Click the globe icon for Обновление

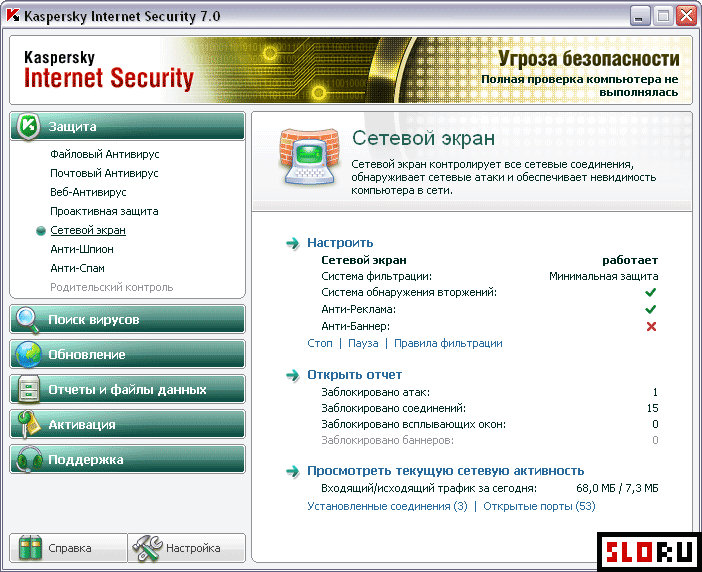pyautogui.click(x=29, y=354)
